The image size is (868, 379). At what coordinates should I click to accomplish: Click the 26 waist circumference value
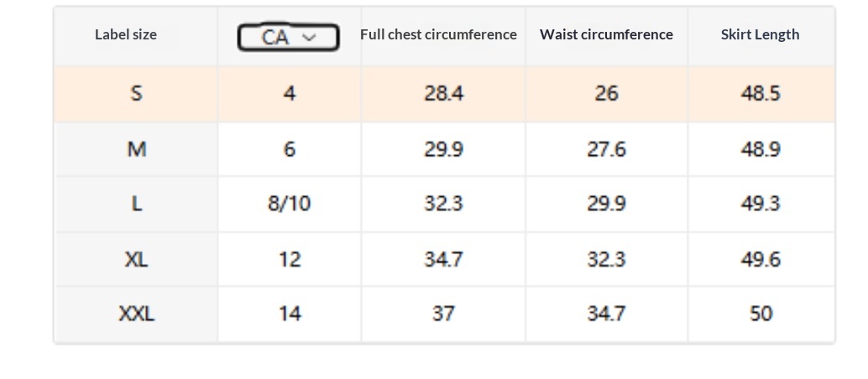pyautogui.click(x=606, y=93)
